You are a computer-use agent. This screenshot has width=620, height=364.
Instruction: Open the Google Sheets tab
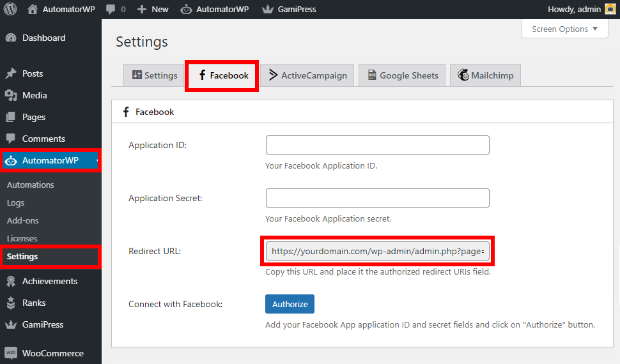pos(403,75)
